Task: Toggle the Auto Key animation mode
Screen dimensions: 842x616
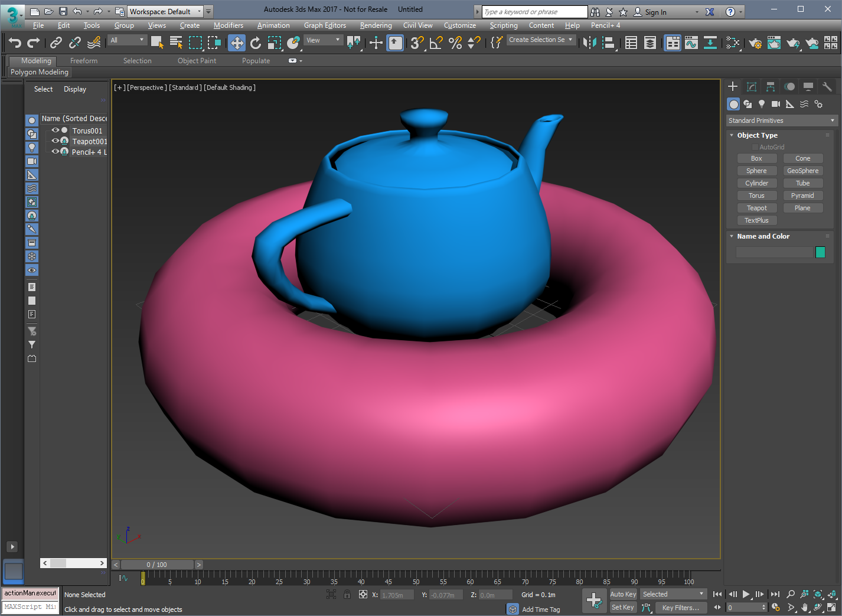Action: coord(623,594)
